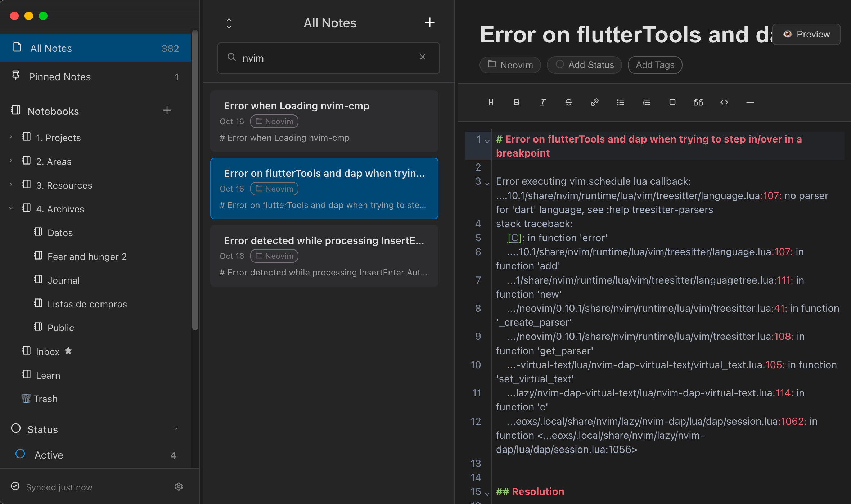Insert a code block
The width and height of the screenshot is (851, 504).
click(x=724, y=103)
